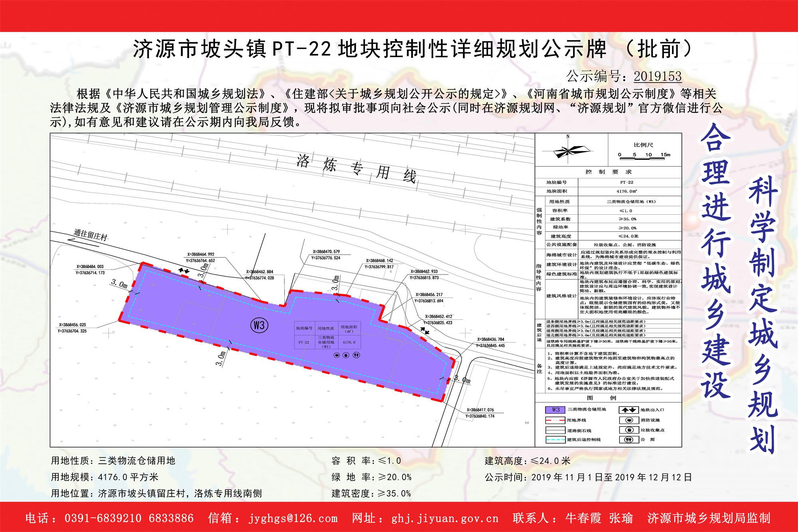The width and height of the screenshot is (798, 532).
Task: Click the plot entrance arrows legend icon
Action: tap(628, 410)
